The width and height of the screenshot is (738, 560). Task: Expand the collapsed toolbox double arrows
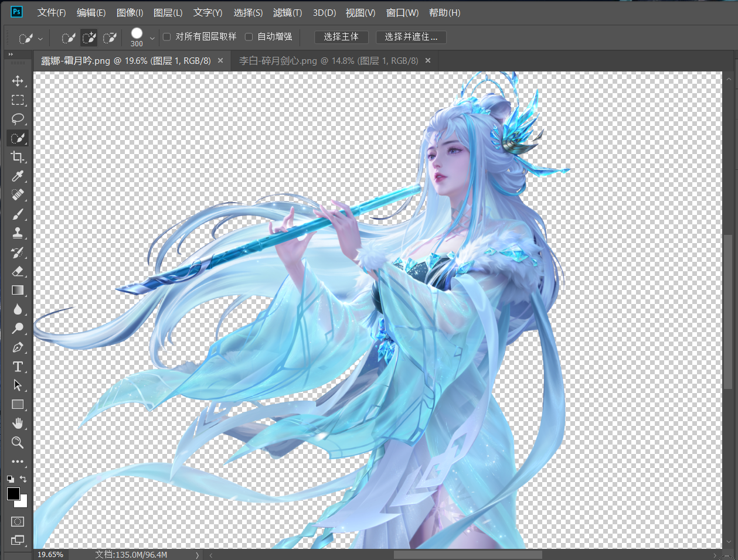(11, 54)
